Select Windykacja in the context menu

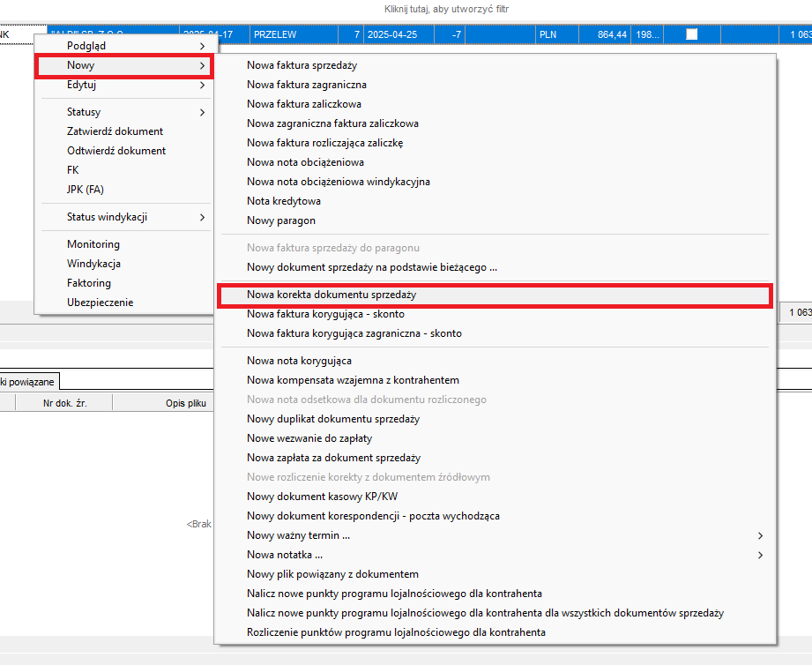click(93, 264)
